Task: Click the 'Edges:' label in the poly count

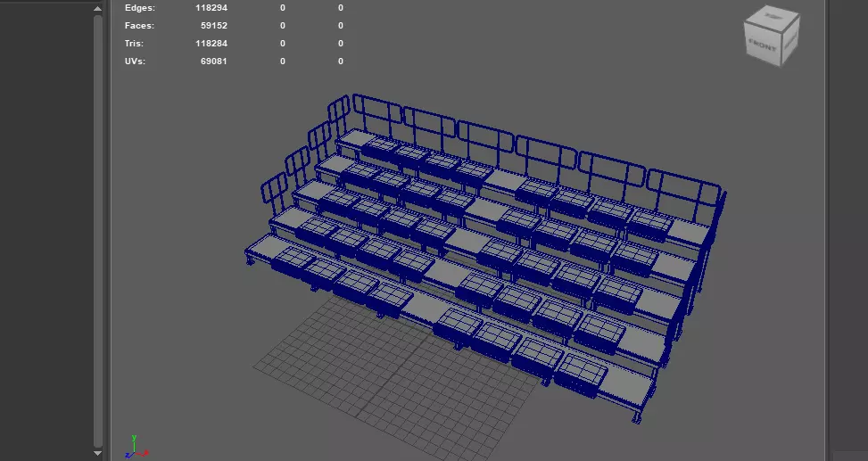Action: (x=140, y=8)
